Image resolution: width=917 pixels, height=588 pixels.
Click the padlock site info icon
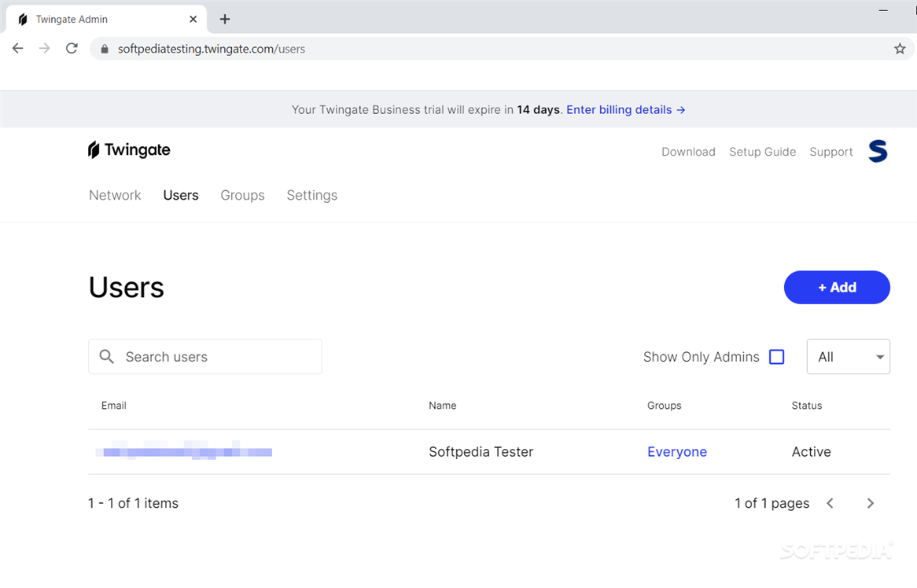tap(105, 49)
